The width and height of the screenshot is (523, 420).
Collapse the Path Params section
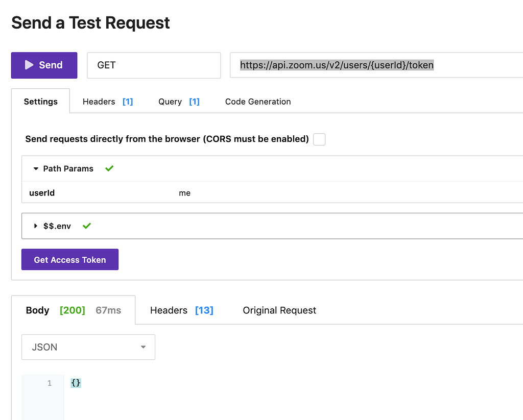point(36,168)
